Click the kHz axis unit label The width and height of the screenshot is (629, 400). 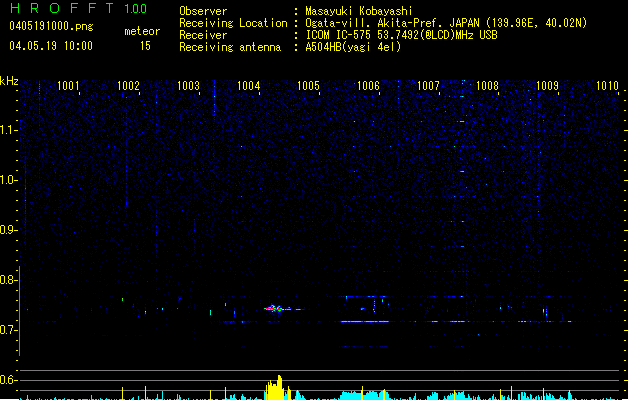[x=9, y=81]
